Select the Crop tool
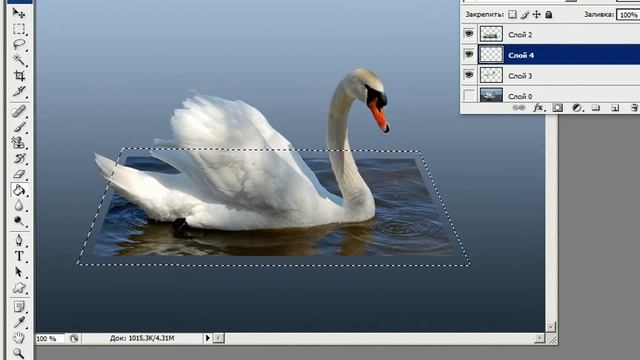The image size is (640, 360). [x=19, y=76]
